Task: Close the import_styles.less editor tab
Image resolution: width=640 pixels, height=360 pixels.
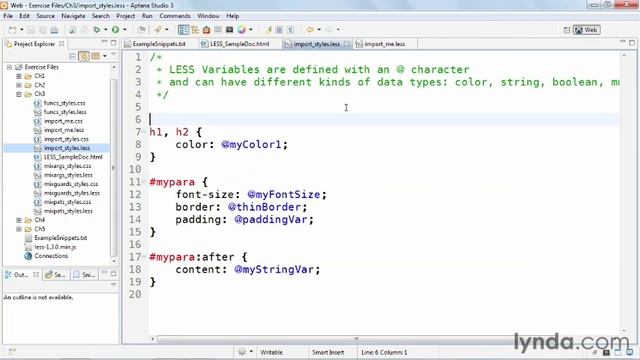Action: click(x=347, y=44)
